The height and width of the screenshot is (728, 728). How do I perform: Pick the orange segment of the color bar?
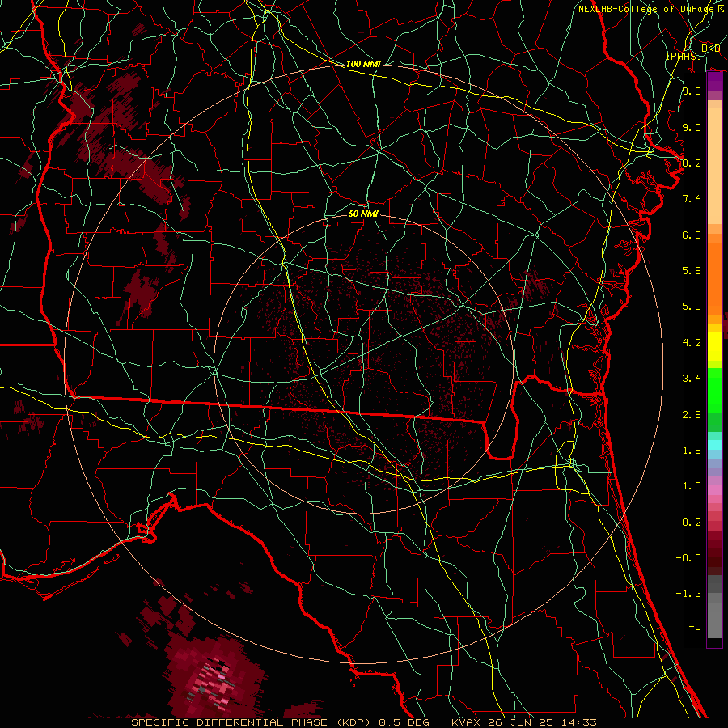pos(714,278)
